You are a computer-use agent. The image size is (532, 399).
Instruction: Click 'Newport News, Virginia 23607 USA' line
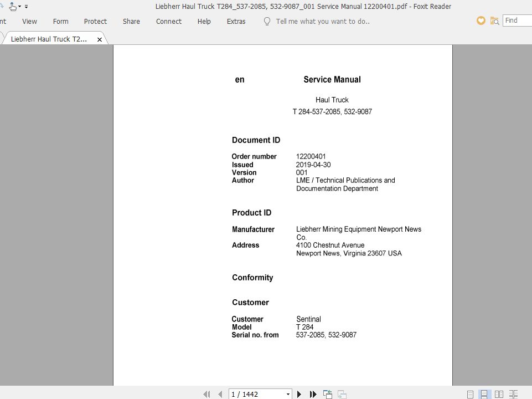point(349,253)
